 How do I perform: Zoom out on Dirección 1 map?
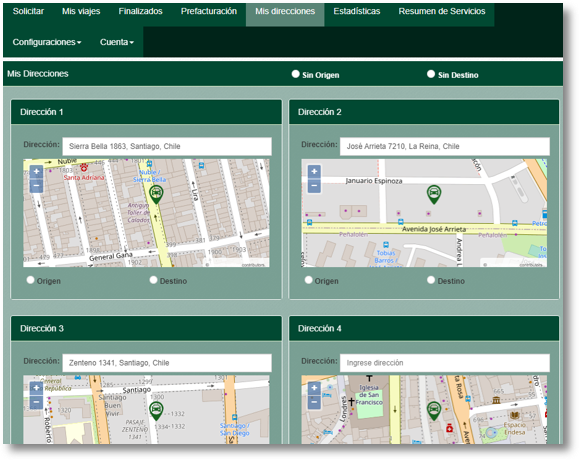[36, 186]
